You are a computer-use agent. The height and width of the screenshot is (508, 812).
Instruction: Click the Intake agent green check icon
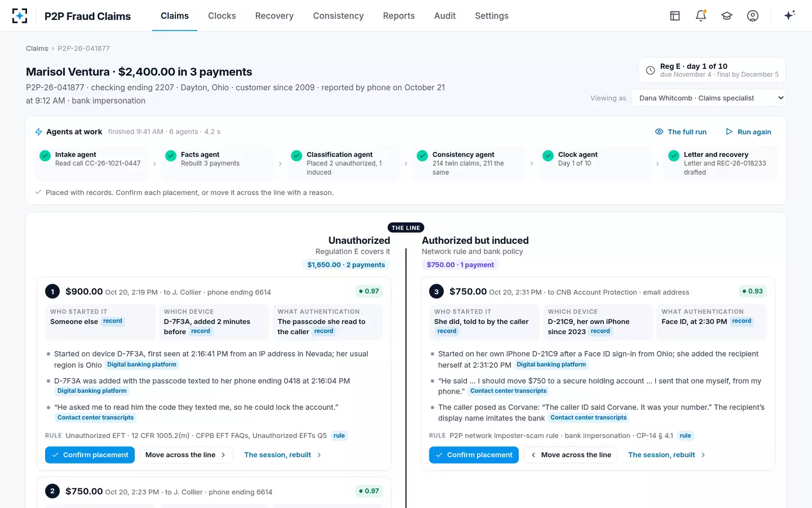pos(45,156)
